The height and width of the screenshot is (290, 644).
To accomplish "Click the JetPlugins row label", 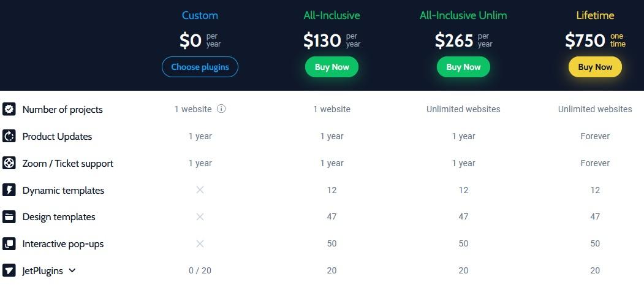I will tap(43, 270).
